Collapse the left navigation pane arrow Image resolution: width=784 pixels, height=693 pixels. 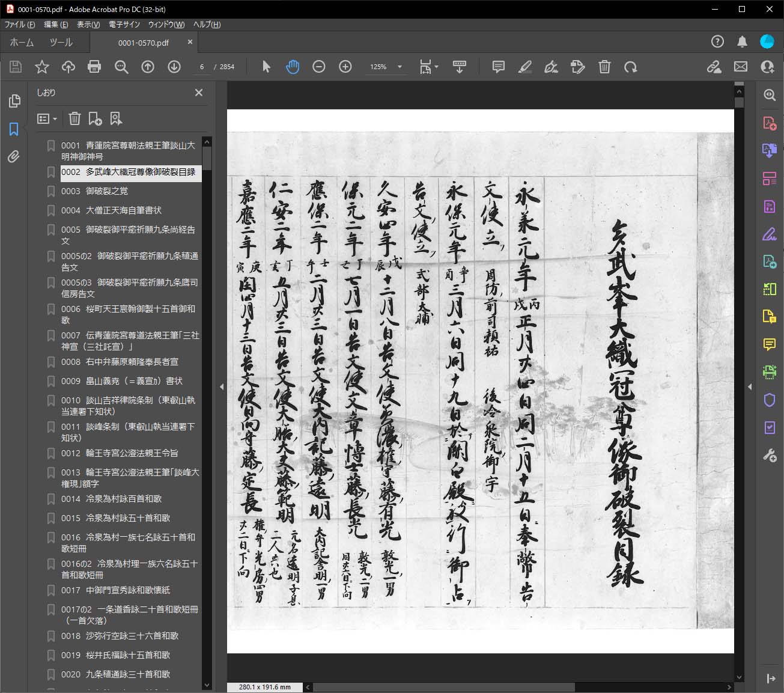coord(222,386)
